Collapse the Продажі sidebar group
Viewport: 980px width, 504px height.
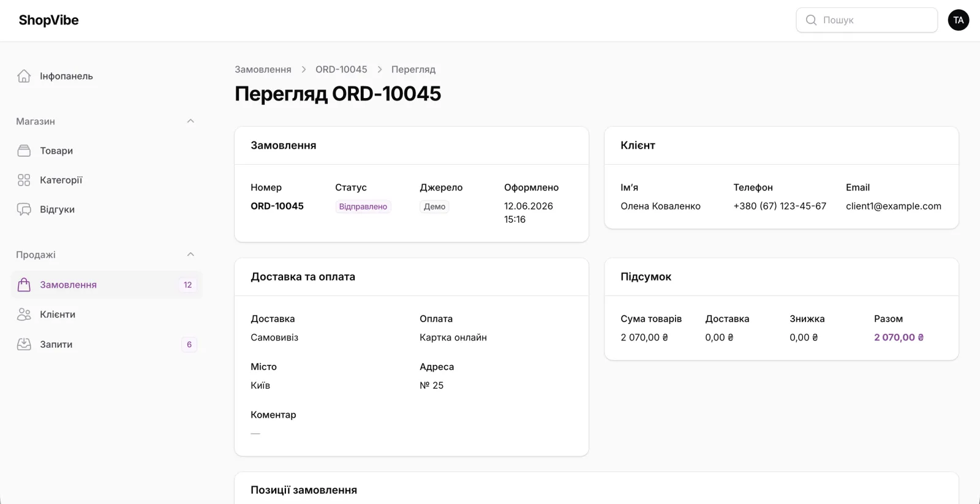(190, 255)
